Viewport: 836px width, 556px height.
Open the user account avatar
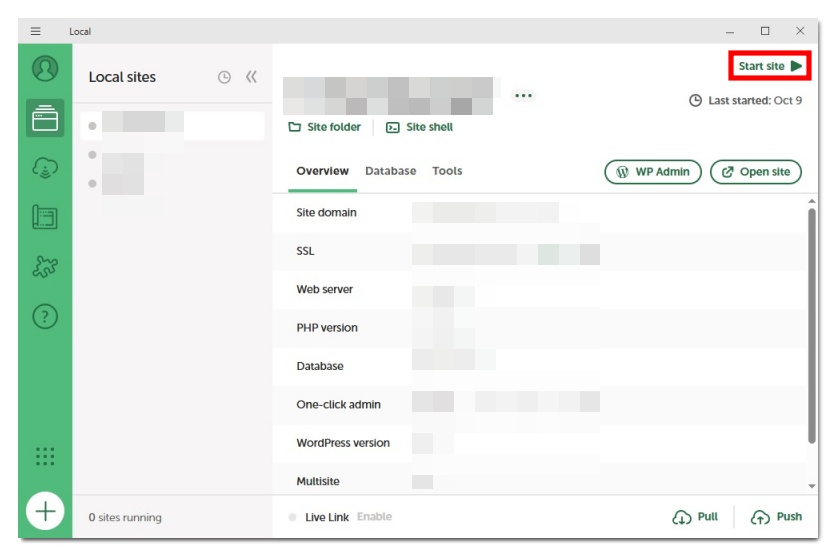(45, 68)
